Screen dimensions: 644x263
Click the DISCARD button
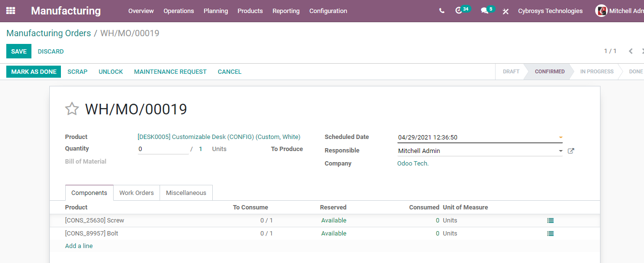[x=51, y=51]
